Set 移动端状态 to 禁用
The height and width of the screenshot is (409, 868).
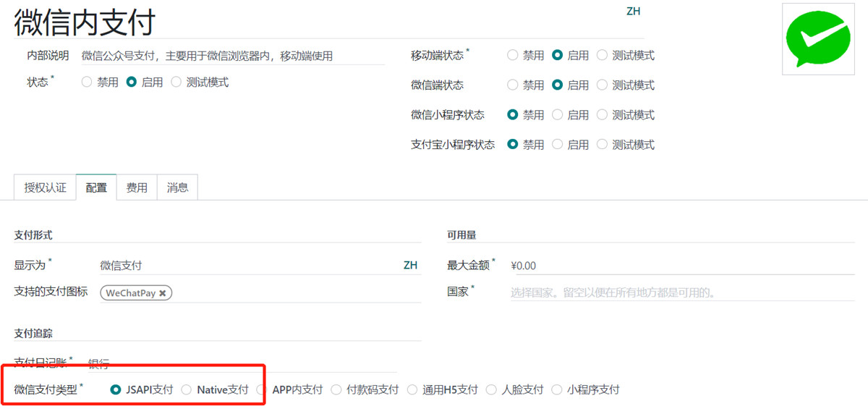513,55
